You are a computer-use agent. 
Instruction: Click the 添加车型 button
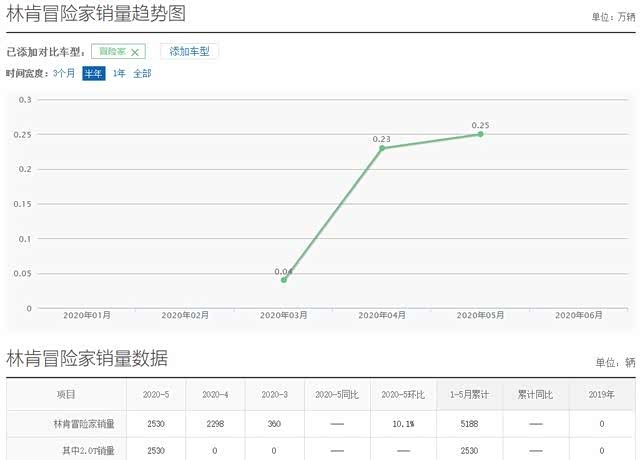(189, 51)
